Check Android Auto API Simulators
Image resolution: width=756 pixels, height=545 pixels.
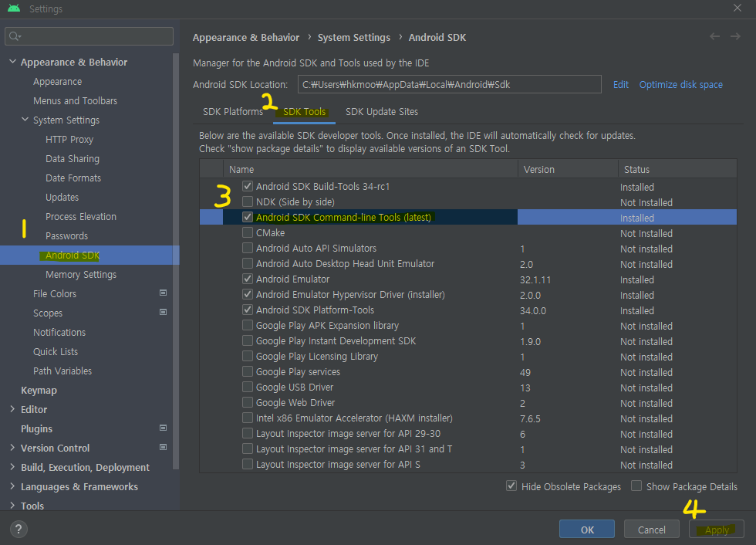click(x=248, y=248)
